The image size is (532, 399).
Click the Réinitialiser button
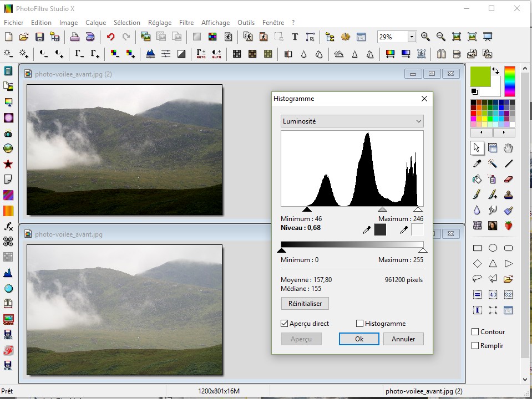point(305,303)
